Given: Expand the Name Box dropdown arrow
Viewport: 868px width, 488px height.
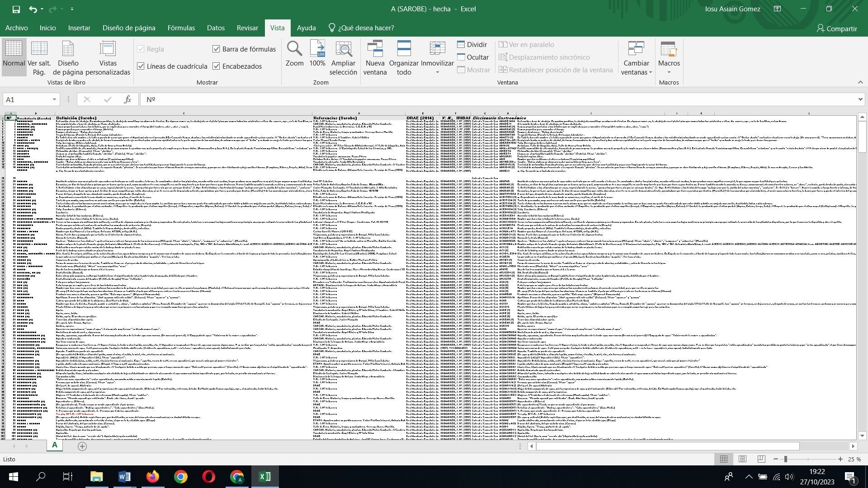Looking at the screenshot, I should pyautogui.click(x=54, y=99).
